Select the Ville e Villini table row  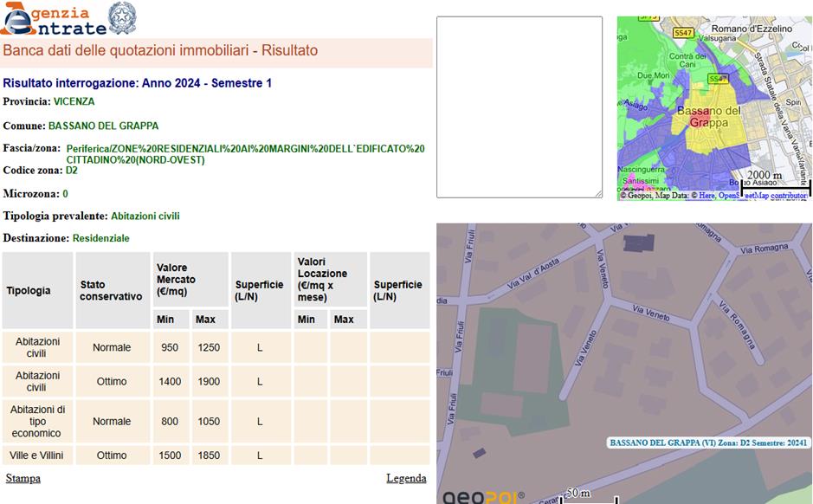(x=216, y=455)
